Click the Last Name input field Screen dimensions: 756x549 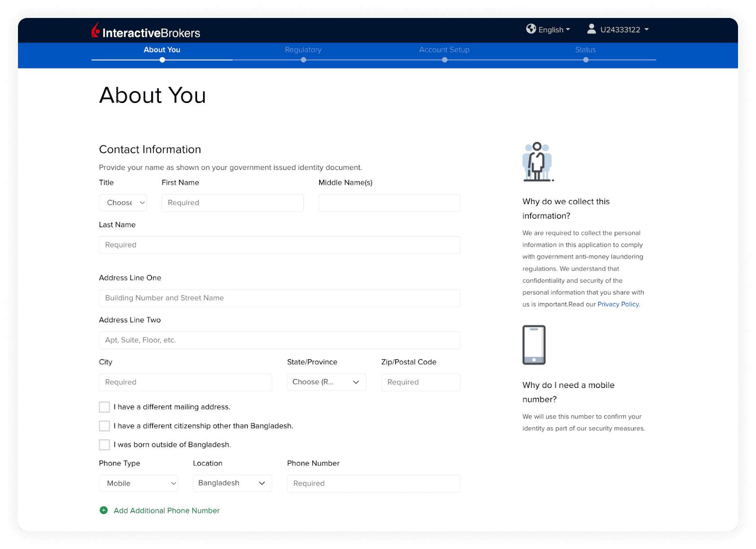click(280, 245)
